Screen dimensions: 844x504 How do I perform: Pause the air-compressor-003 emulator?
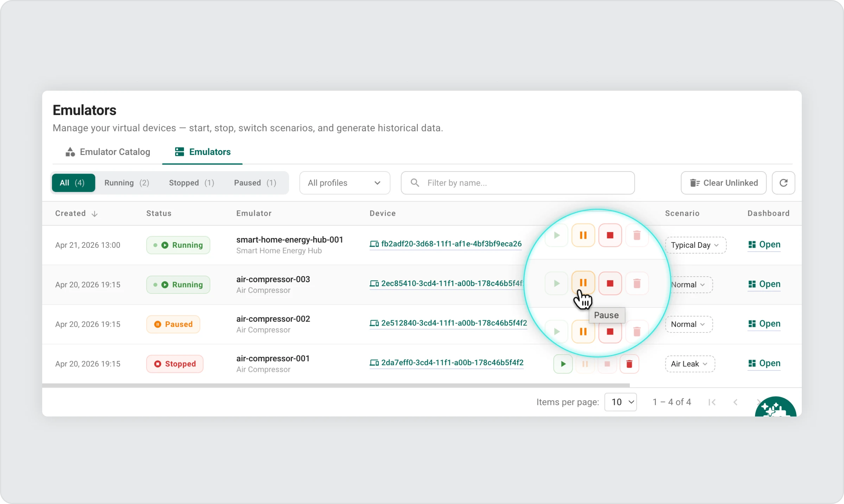pos(583,283)
